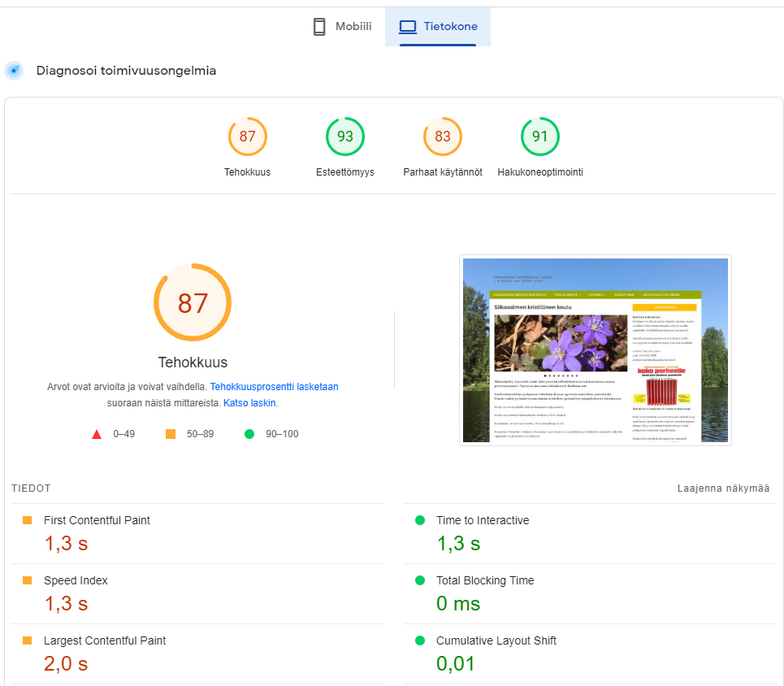Open the Tehokkuus score gauge 87 at top
Screen dimensions: 784x686
pyautogui.click(x=248, y=137)
